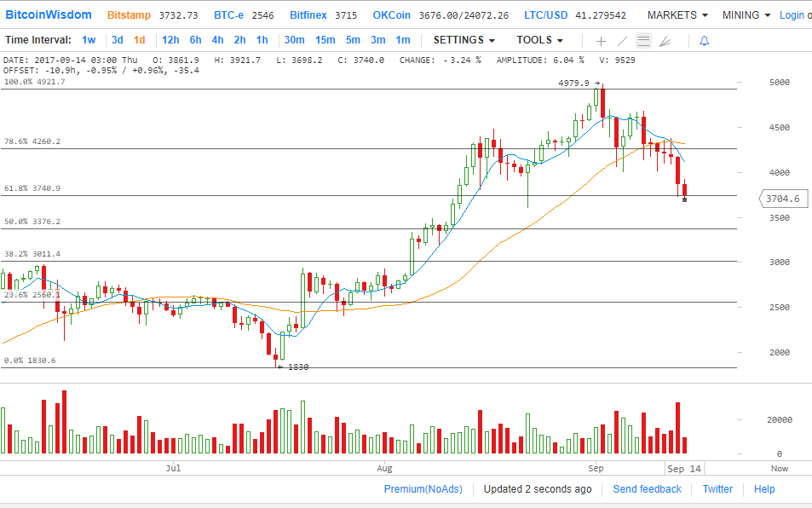This screenshot has width=812, height=508.
Task: Choose the 4h time interval
Action: point(217,40)
